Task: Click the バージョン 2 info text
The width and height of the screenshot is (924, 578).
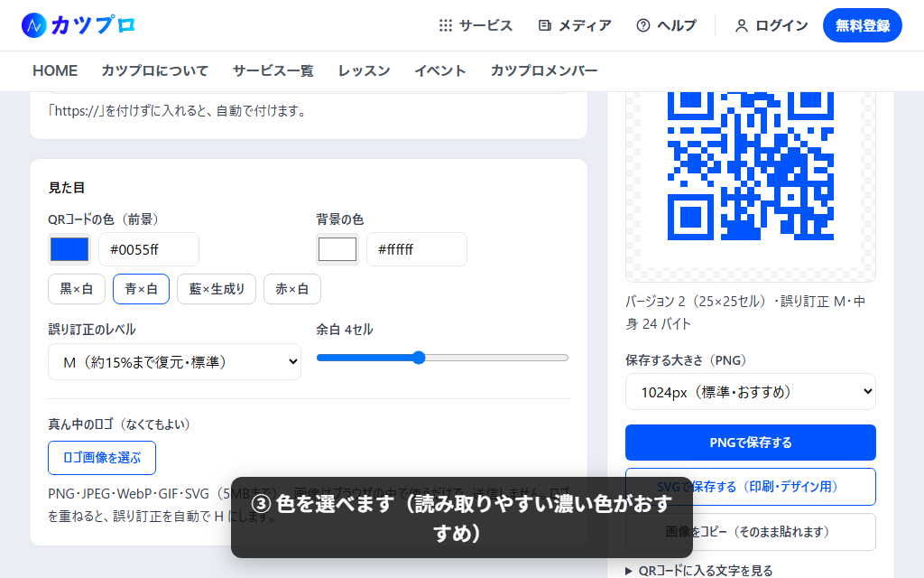Action: (745, 312)
